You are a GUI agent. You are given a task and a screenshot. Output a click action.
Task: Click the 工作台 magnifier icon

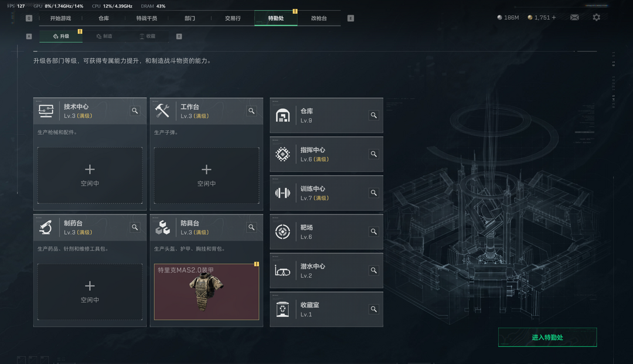251,111
